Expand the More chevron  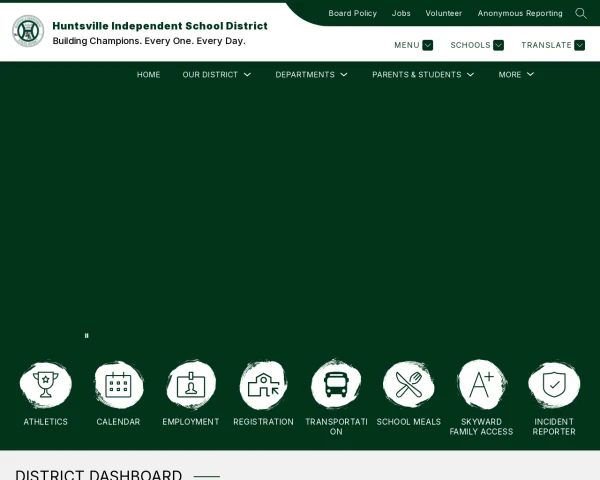[x=530, y=75]
